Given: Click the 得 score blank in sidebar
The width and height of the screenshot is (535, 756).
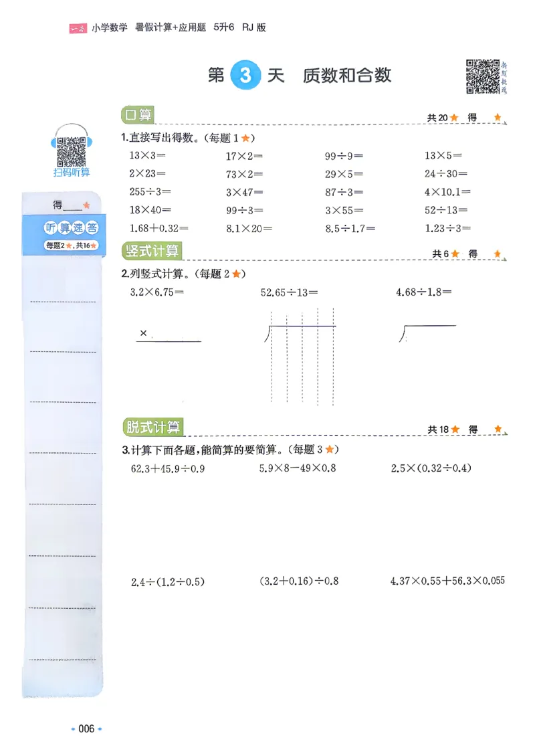Looking at the screenshot, I should click(x=71, y=205).
